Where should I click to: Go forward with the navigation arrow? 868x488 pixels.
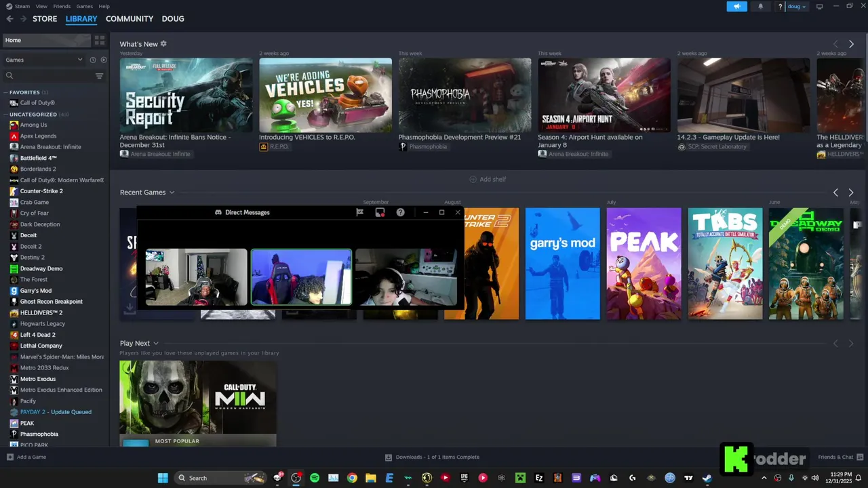tap(23, 19)
